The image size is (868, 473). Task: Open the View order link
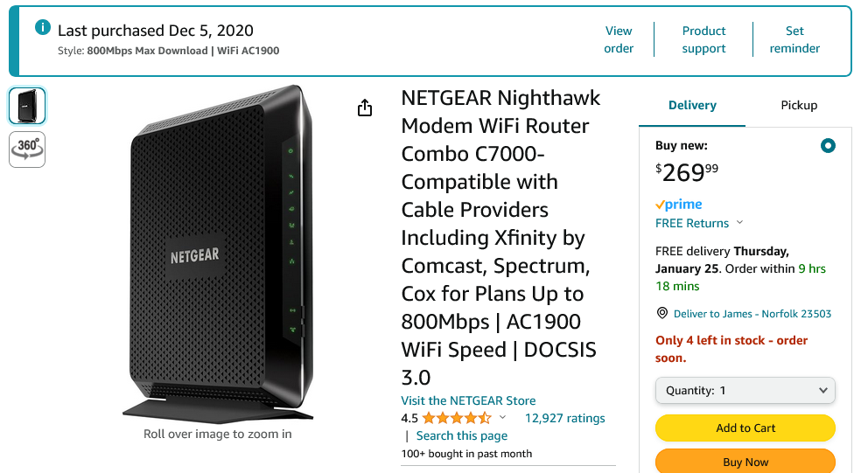(619, 39)
